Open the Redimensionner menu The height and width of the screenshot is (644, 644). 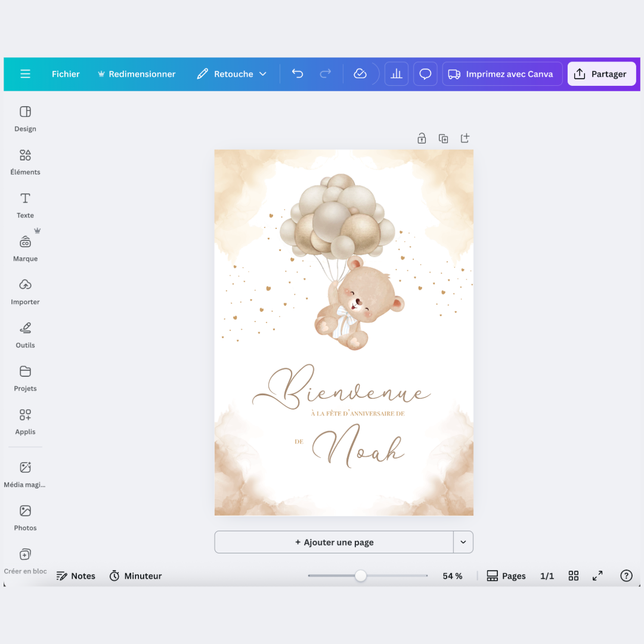click(x=137, y=74)
